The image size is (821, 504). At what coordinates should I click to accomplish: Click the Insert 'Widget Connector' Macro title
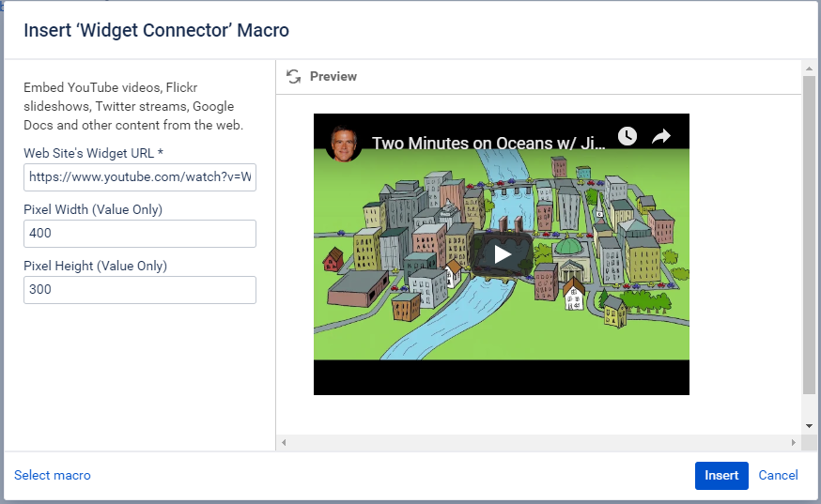pos(157,30)
